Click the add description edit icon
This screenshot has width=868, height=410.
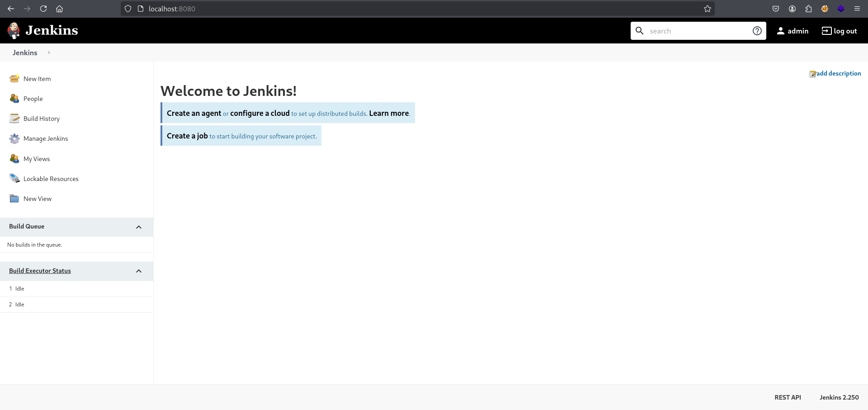point(813,74)
